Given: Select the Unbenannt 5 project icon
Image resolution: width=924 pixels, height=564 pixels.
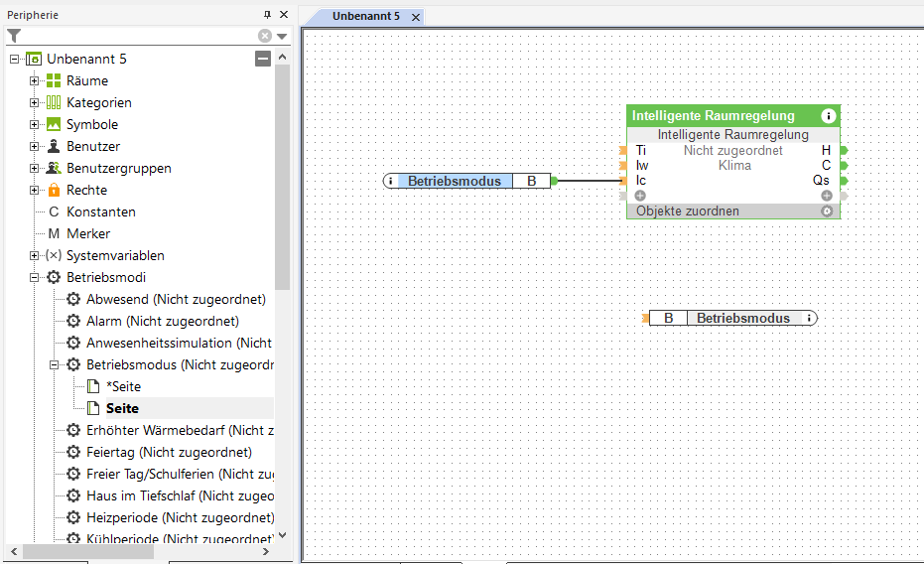Looking at the screenshot, I should [34, 59].
